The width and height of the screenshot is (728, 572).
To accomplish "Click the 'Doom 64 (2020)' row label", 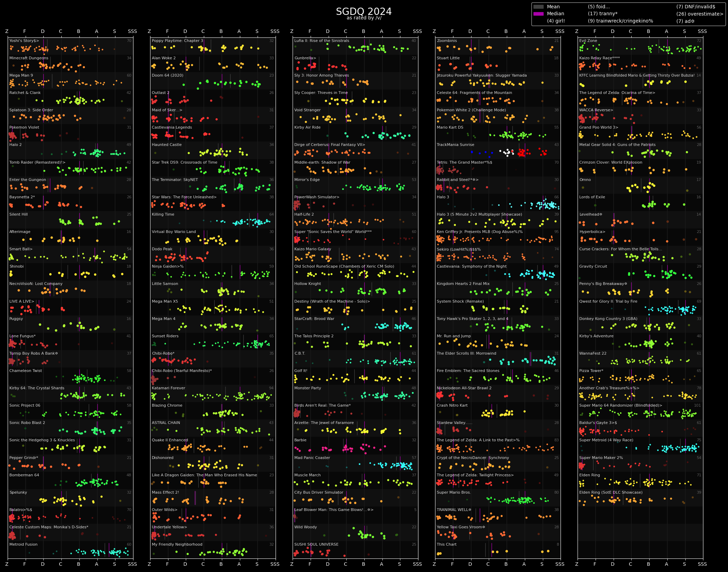I will [167, 75].
